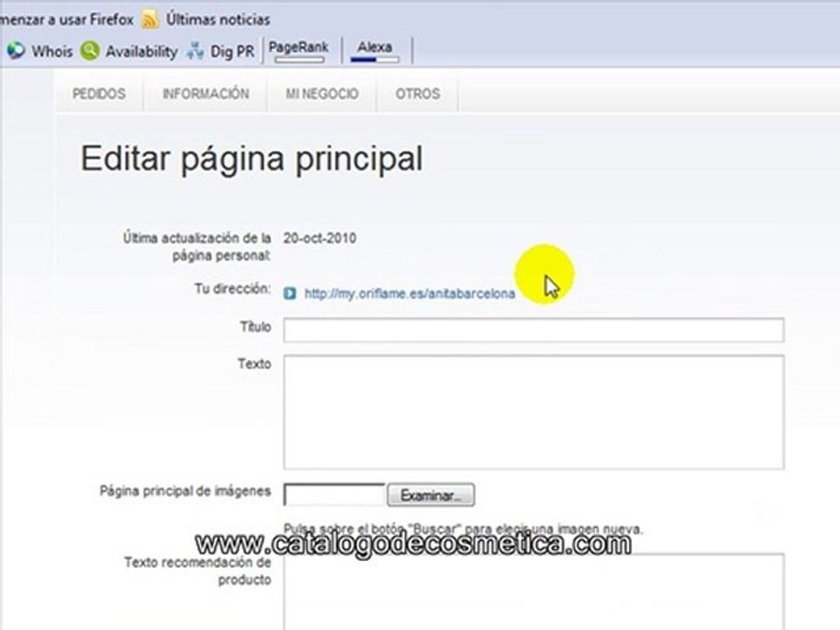Open the OTROS menu tab
Viewport: 840px width, 630px height.
(418, 94)
